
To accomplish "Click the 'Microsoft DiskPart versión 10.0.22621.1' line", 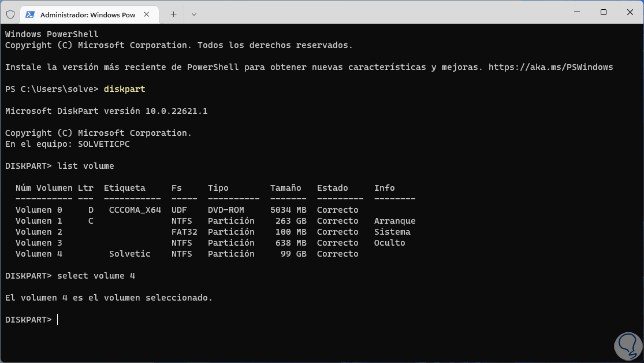I will point(106,111).
